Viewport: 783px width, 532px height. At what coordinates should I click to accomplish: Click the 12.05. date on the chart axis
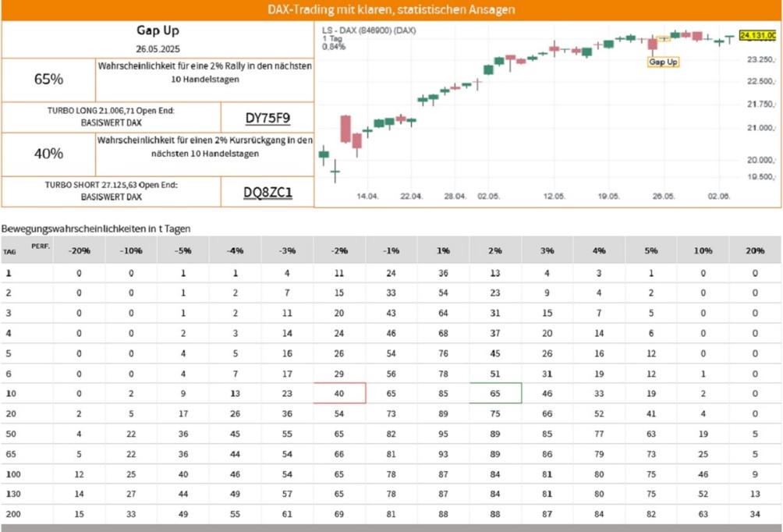click(554, 197)
